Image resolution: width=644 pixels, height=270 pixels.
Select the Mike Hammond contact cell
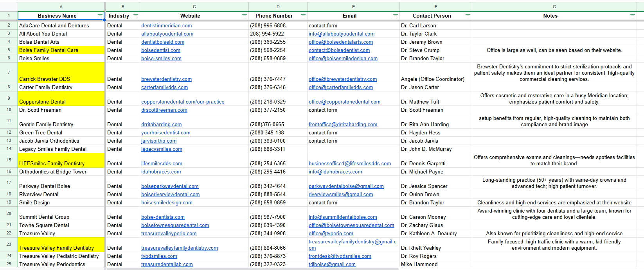(x=436, y=264)
